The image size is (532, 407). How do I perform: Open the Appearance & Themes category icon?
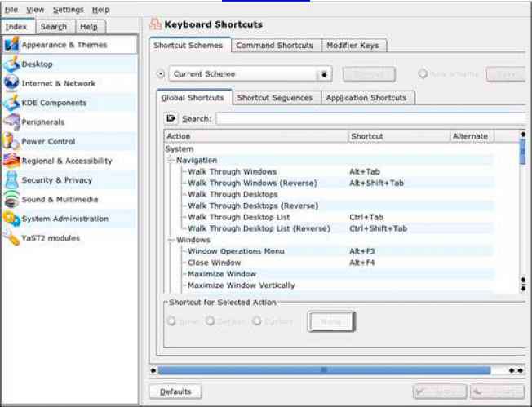click(11, 45)
